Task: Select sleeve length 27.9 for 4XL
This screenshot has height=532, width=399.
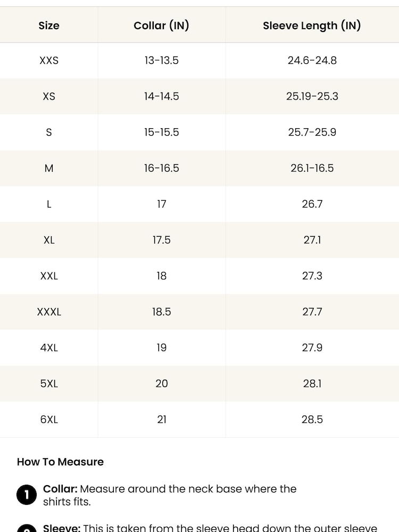Action: pos(312,347)
